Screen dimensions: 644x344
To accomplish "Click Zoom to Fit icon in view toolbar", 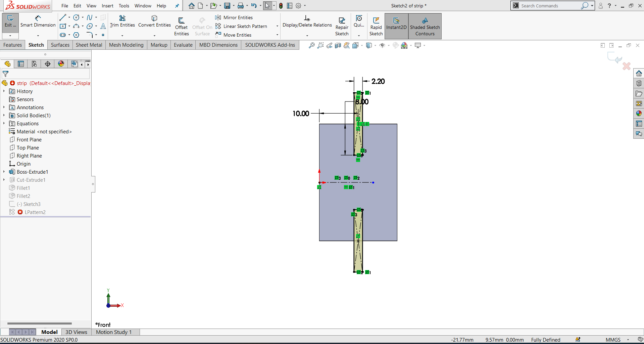I will click(x=312, y=45).
